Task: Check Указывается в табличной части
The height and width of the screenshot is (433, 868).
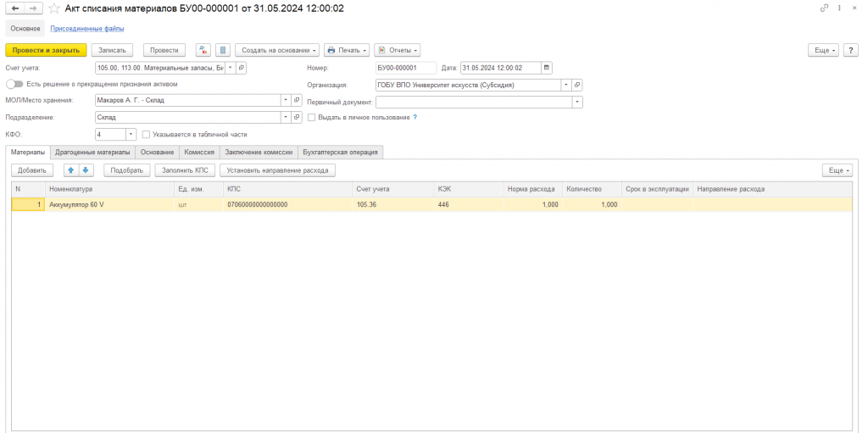Action: coord(146,134)
